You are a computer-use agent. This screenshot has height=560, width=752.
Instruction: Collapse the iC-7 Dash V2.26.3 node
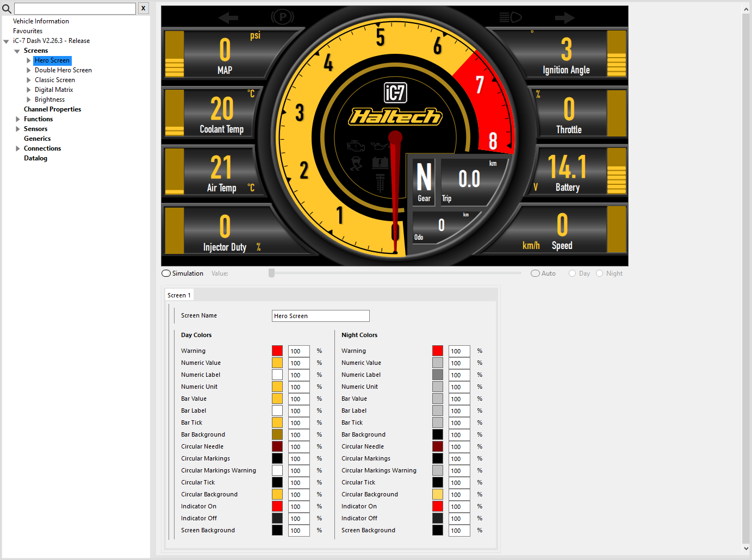pyautogui.click(x=6, y=41)
